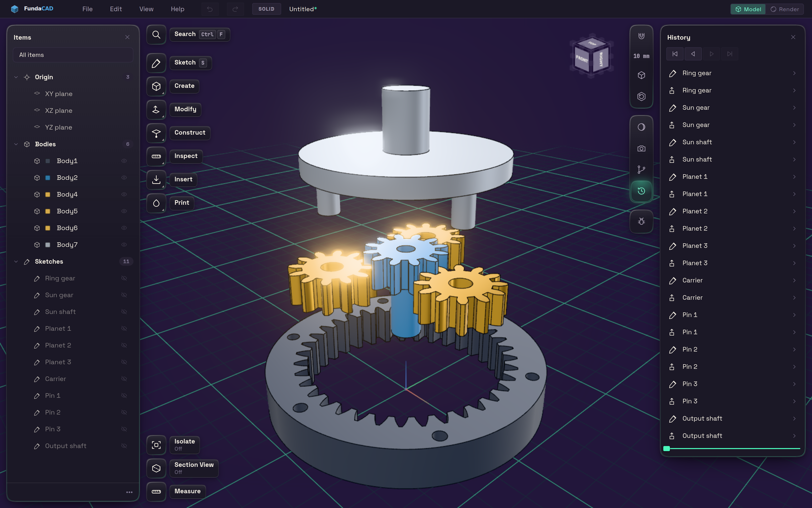This screenshot has width=812, height=508.
Task: Step back one history step
Action: coord(693,54)
